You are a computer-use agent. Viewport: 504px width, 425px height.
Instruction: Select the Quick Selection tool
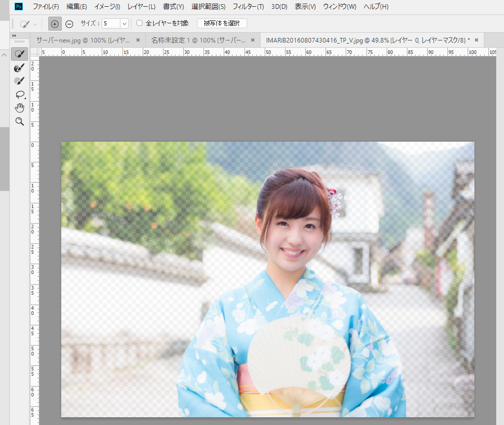(20, 53)
